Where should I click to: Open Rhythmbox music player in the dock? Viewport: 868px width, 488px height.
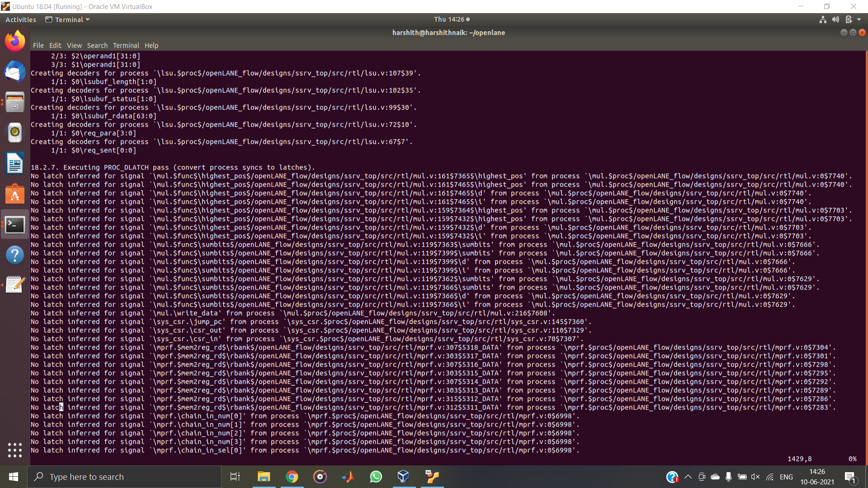15,132
